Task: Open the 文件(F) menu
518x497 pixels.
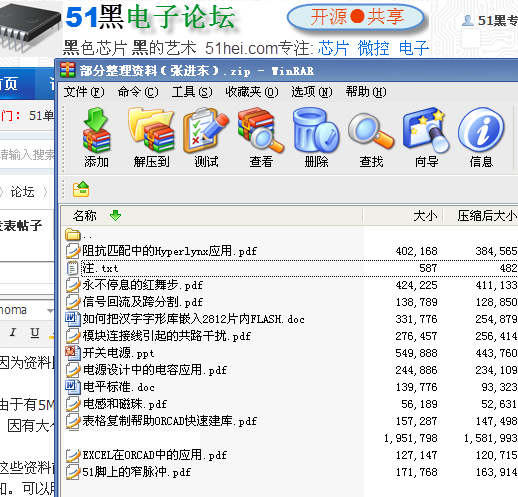Action: (x=84, y=92)
